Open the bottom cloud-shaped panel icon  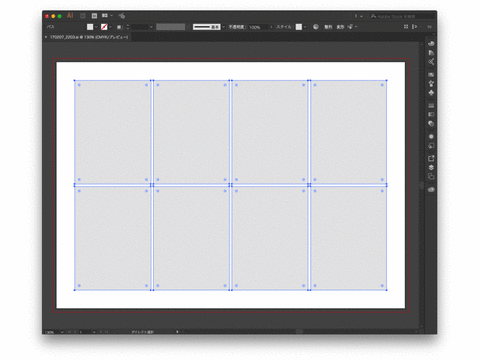431,189
